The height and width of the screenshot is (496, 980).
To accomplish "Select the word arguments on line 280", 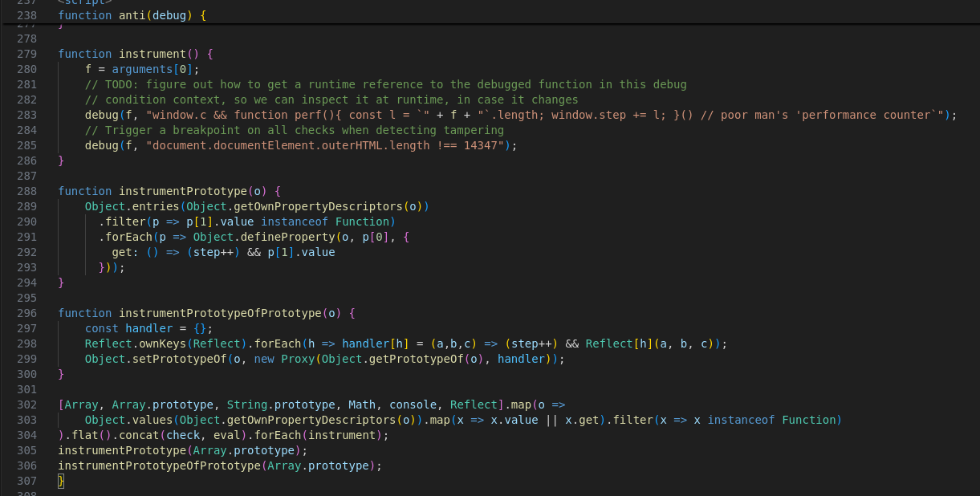I will pos(142,69).
